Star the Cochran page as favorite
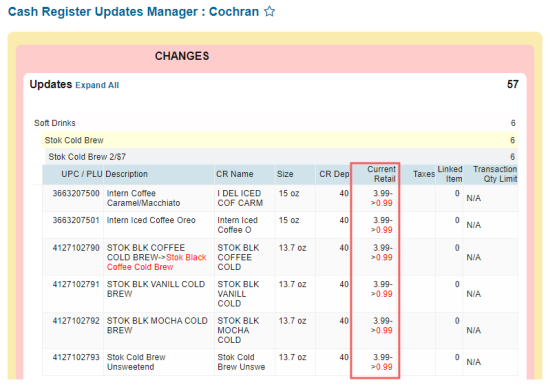Viewport: 550px width, 387px height. 269,11
